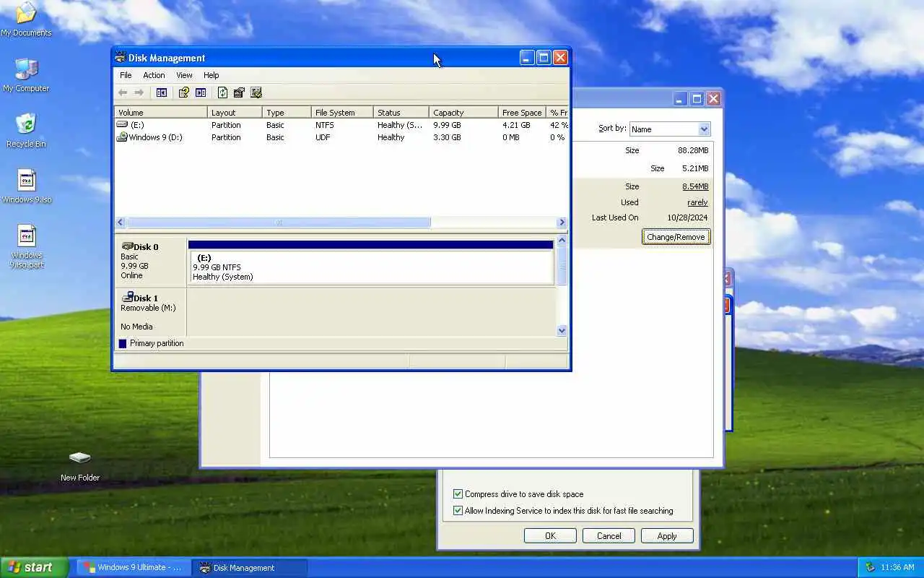Open the View menu

(184, 75)
